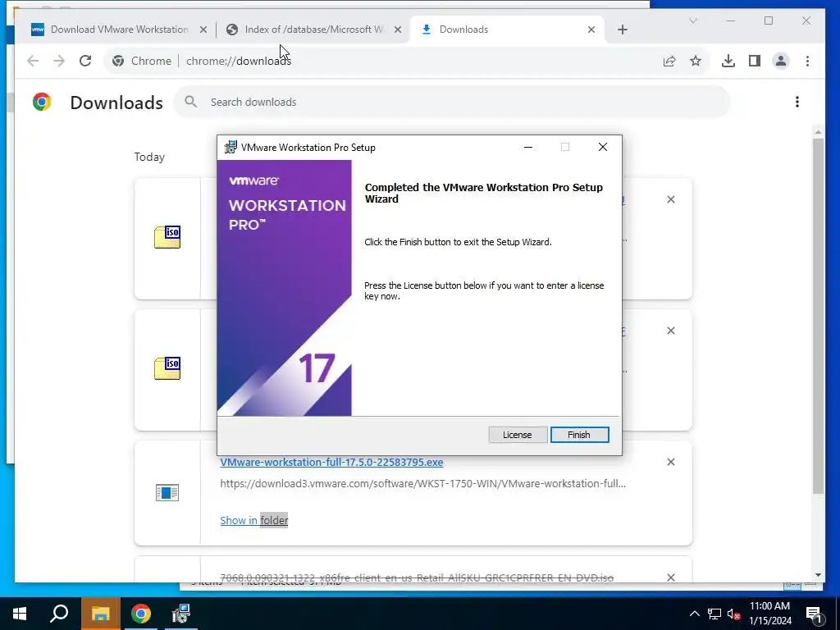Open the muted volume tray icon
Viewport: 840px width, 630px height.
[x=733, y=614]
